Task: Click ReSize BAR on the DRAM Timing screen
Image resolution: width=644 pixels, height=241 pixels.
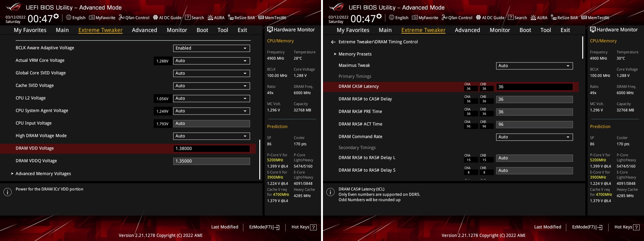Action: [564, 18]
